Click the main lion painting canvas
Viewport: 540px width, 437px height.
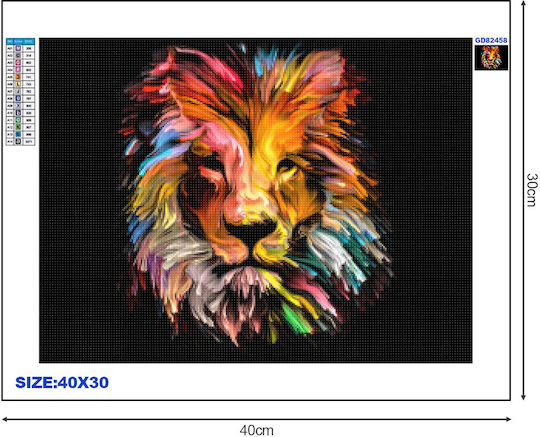[256, 200]
